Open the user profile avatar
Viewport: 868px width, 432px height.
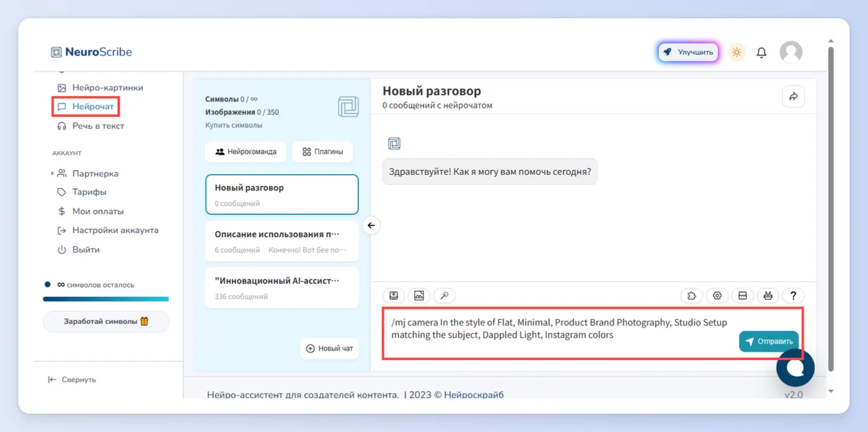click(x=790, y=53)
